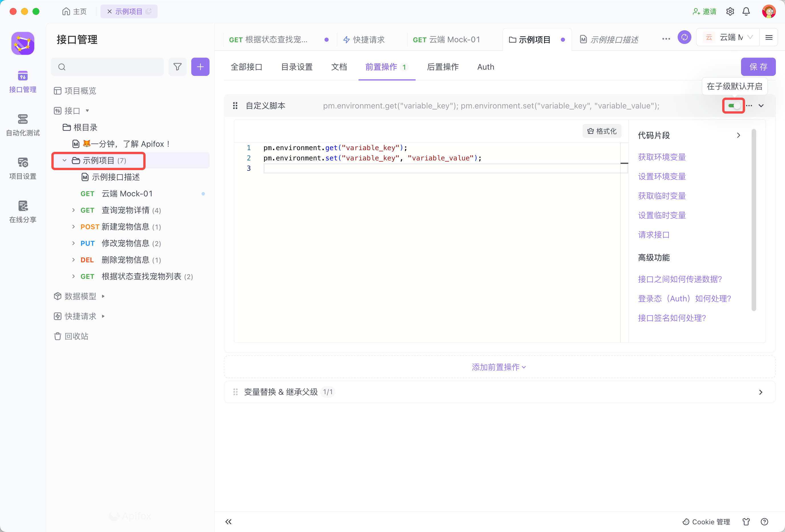This screenshot has width=785, height=532.
Task: Collapse the 自定义脚本 panel chevron
Action: click(761, 106)
